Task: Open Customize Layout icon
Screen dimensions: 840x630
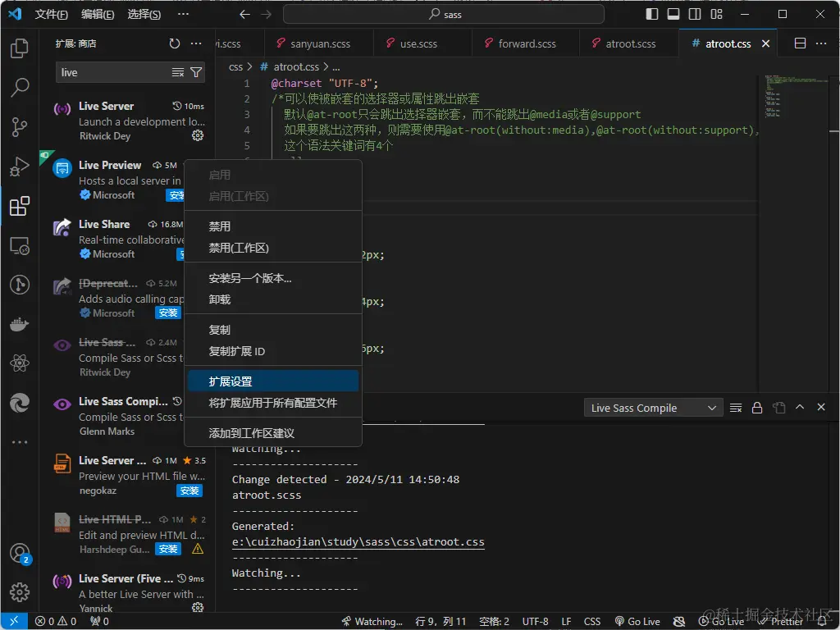Action: pyautogui.click(x=716, y=15)
